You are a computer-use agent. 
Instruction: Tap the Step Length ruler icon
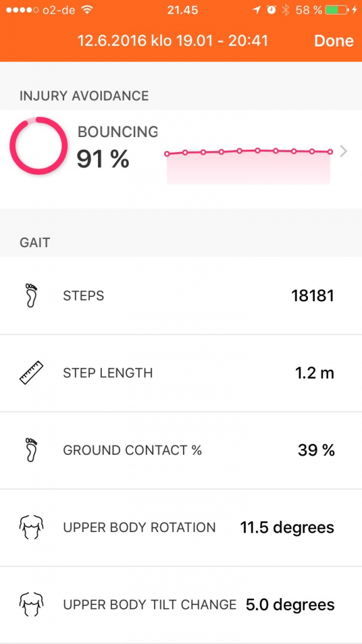[x=31, y=372]
